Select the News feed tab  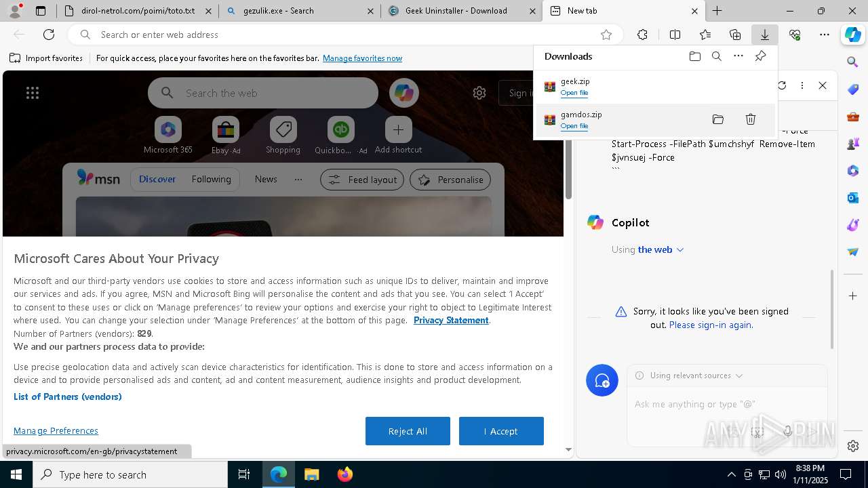[266, 179]
